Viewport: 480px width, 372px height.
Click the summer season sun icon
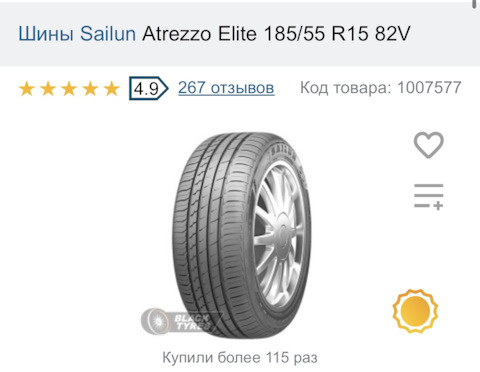415,311
